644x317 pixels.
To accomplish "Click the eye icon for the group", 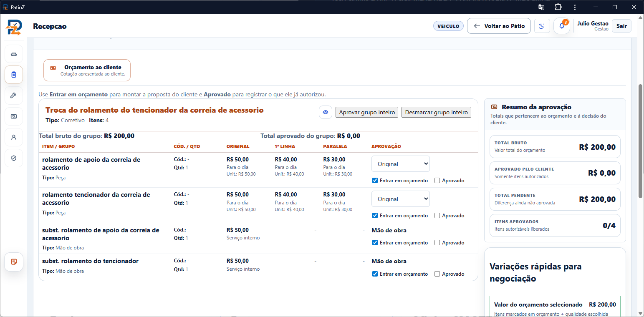I will (326, 112).
